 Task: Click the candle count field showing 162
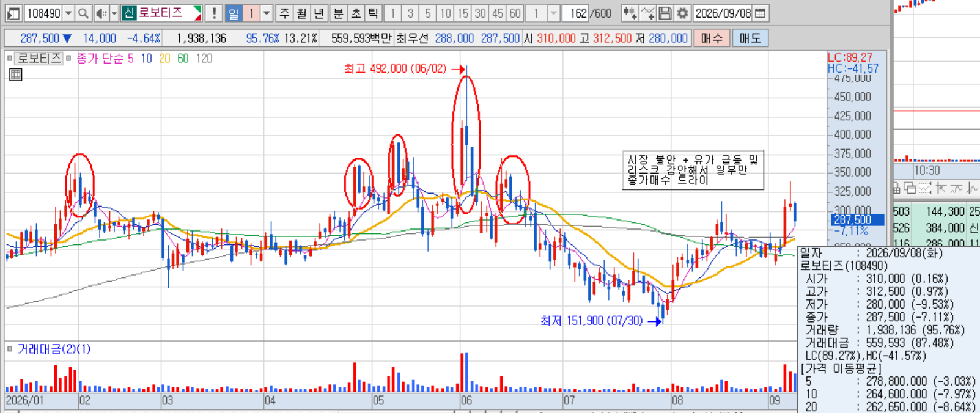point(575,13)
